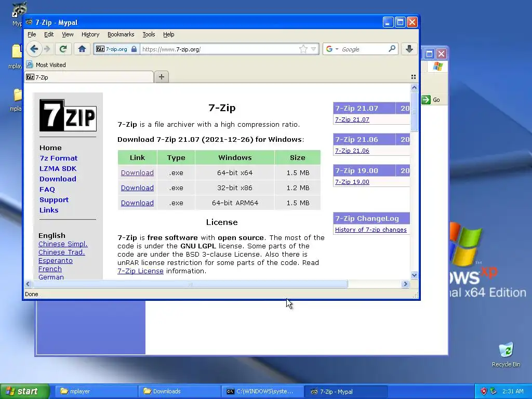Bookmark this page with the star icon
This screenshot has width=532, height=399.
click(303, 49)
